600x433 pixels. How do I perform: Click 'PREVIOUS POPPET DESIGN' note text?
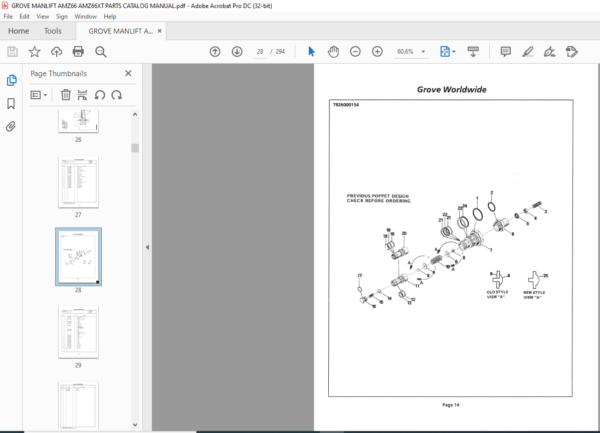tap(378, 196)
